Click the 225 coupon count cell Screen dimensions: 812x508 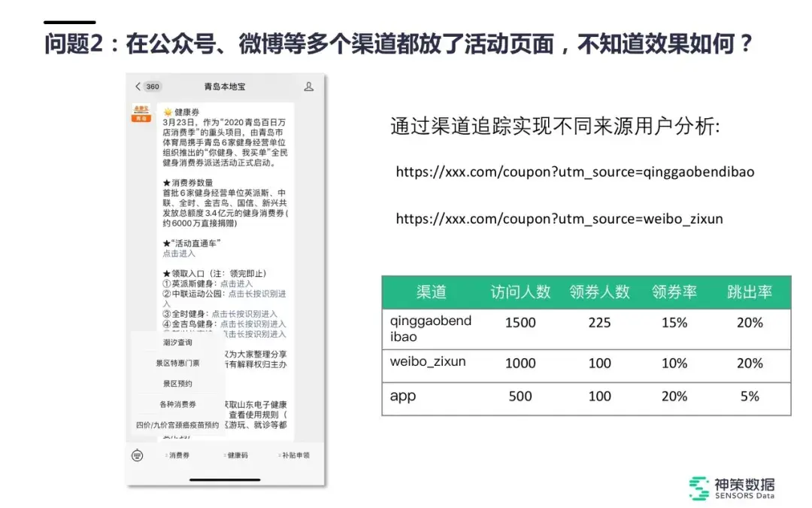pyautogui.click(x=599, y=323)
